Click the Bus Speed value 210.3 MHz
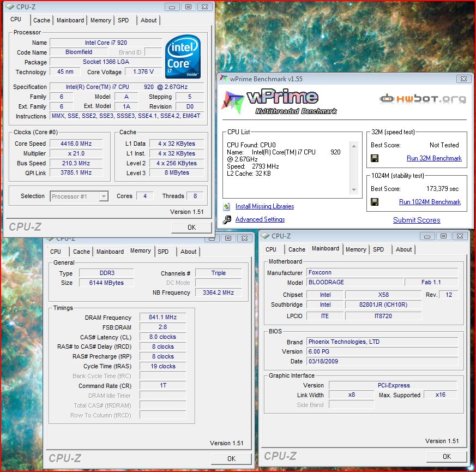 [x=76, y=163]
